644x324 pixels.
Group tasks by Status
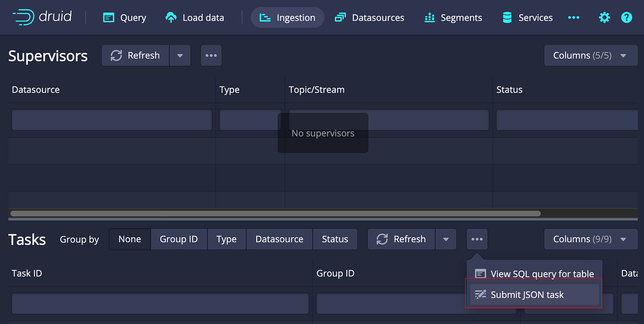(335, 239)
